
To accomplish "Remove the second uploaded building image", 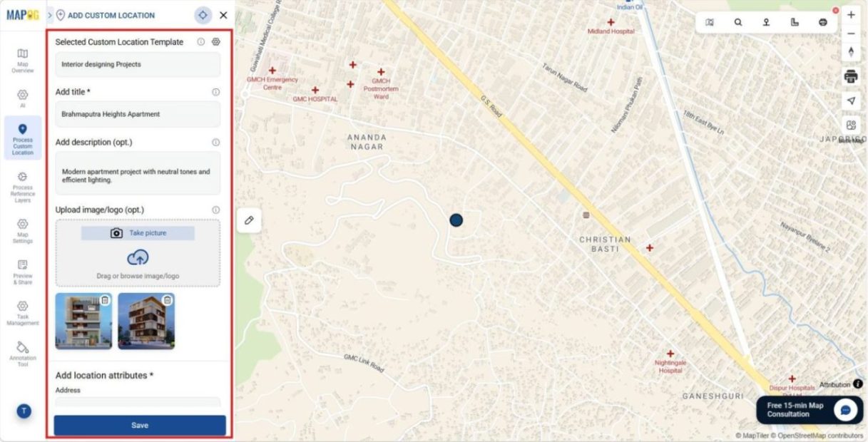I will pos(168,300).
